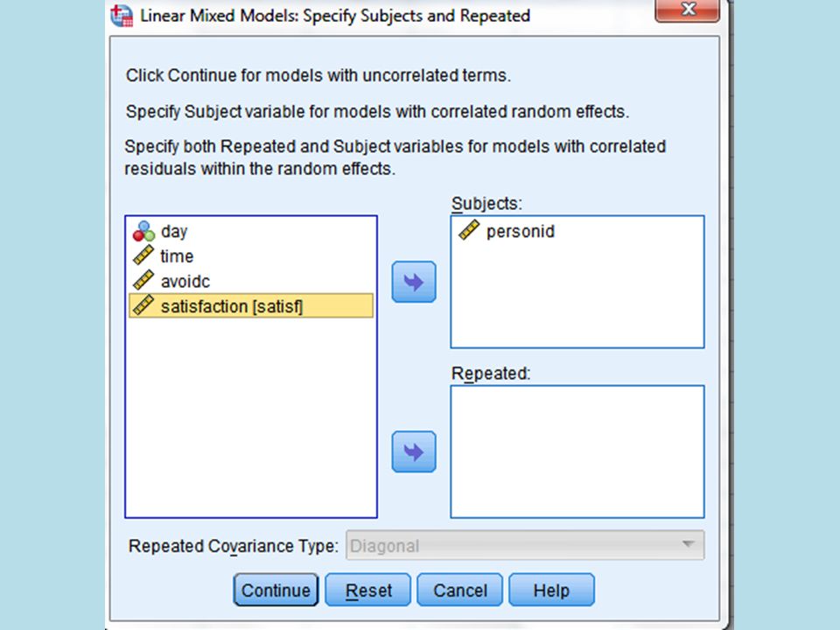Click the SPSS dialog title bar icon
840x630 pixels.
[x=122, y=16]
